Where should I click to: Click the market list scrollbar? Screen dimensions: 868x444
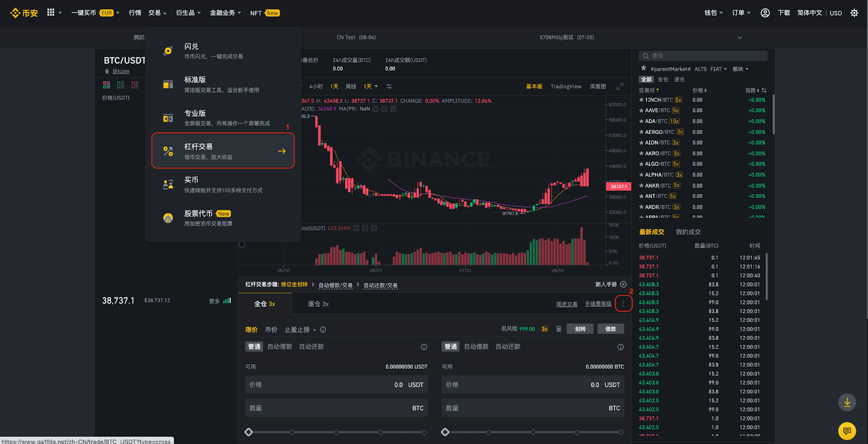click(773, 115)
